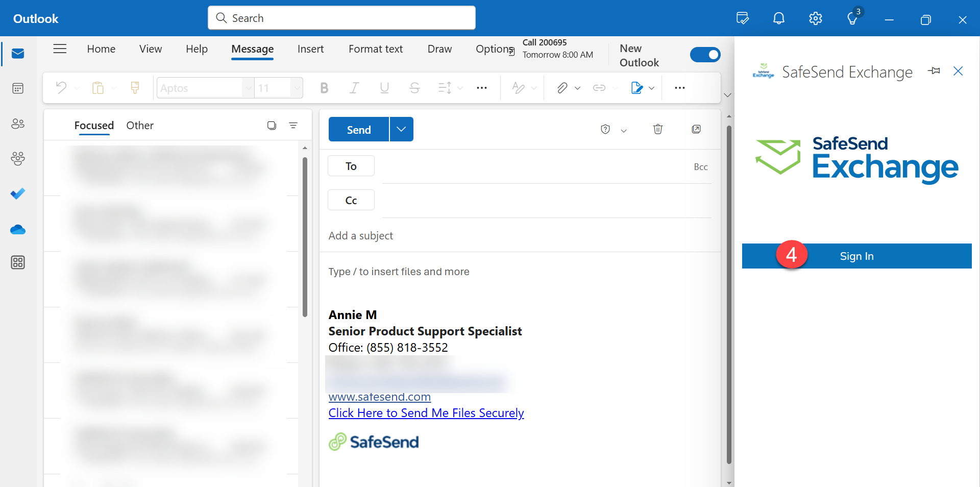
Task: Click the Send button
Action: 359,129
